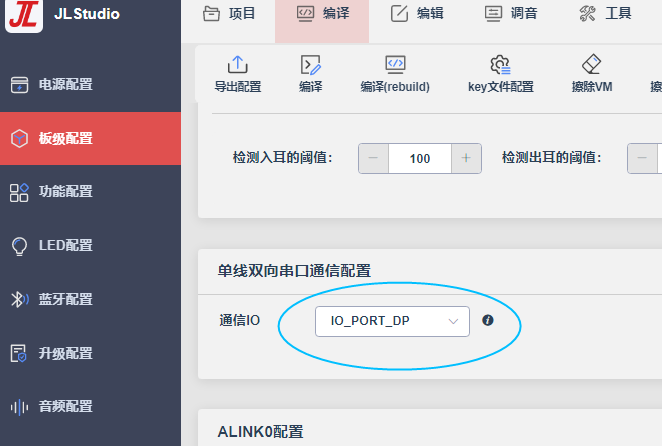Image resolution: width=662 pixels, height=446 pixels.
Task: Open 功能配置 function settings in sidebar
Action: point(90,192)
